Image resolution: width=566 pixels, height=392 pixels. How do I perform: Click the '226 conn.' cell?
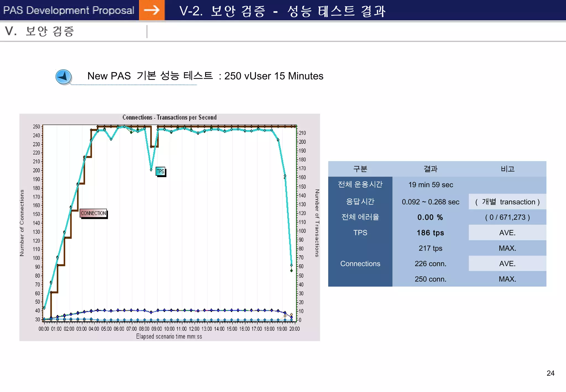pos(430,264)
